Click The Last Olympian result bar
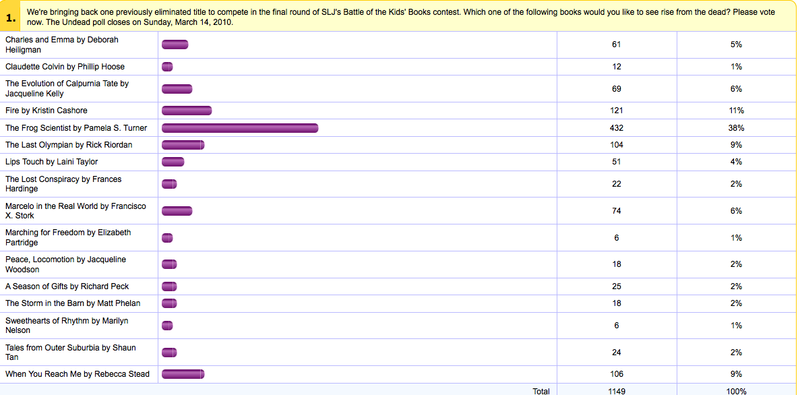This screenshot has width=800, height=395. click(183, 145)
